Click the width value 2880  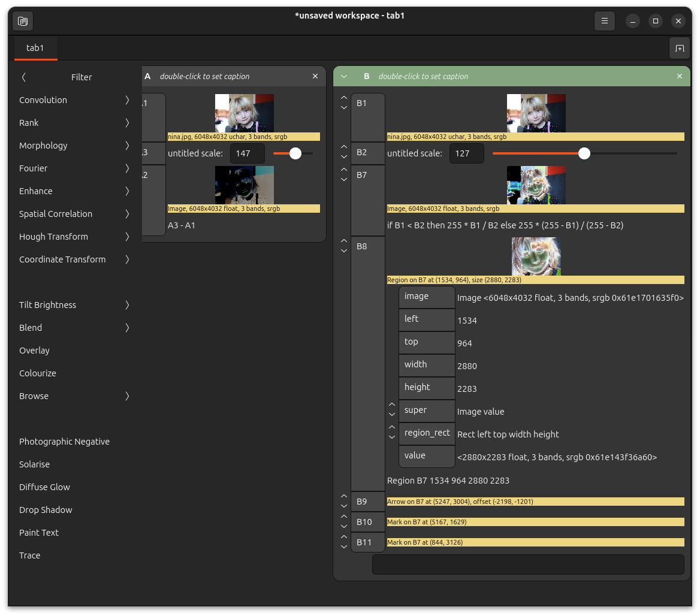[467, 366]
